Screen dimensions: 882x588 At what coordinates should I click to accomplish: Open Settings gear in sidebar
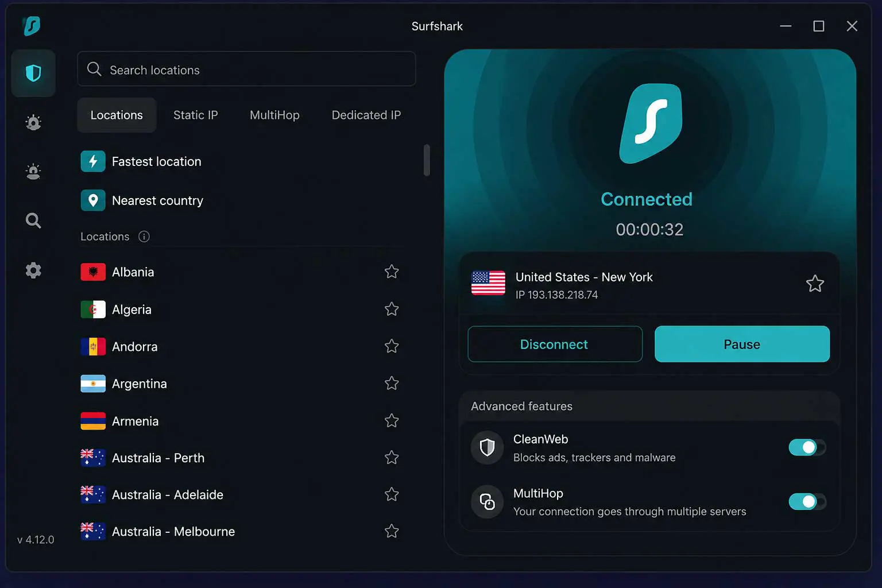(33, 270)
